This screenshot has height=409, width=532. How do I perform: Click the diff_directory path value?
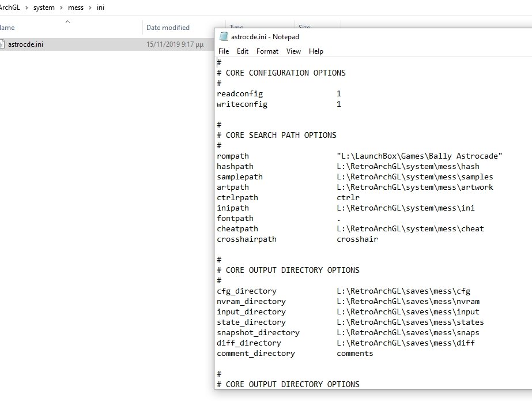[406, 343]
